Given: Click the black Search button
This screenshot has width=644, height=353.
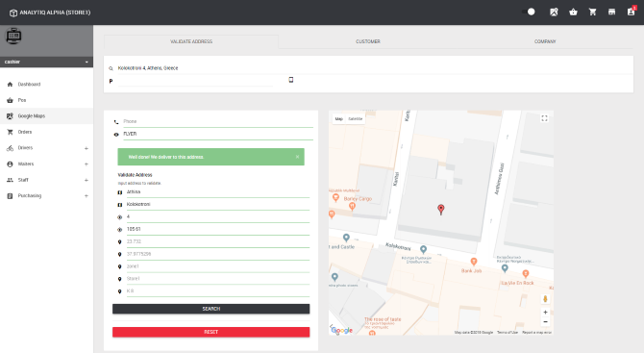Looking at the screenshot, I should (211, 309).
